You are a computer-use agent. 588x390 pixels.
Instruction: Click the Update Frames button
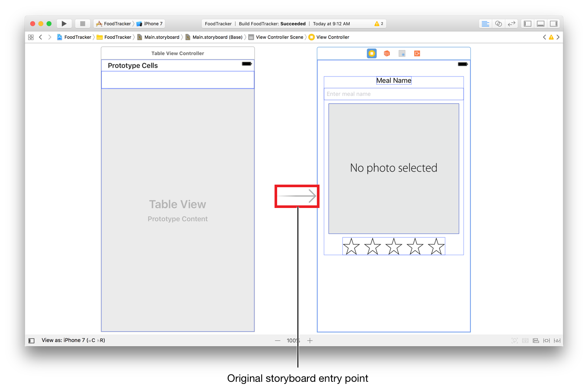point(514,341)
